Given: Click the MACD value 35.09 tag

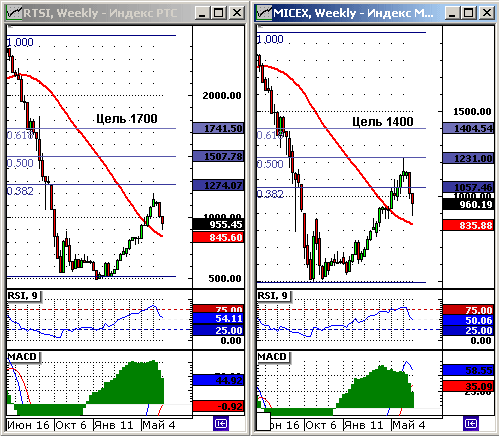Looking at the screenshot, I should [468, 386].
